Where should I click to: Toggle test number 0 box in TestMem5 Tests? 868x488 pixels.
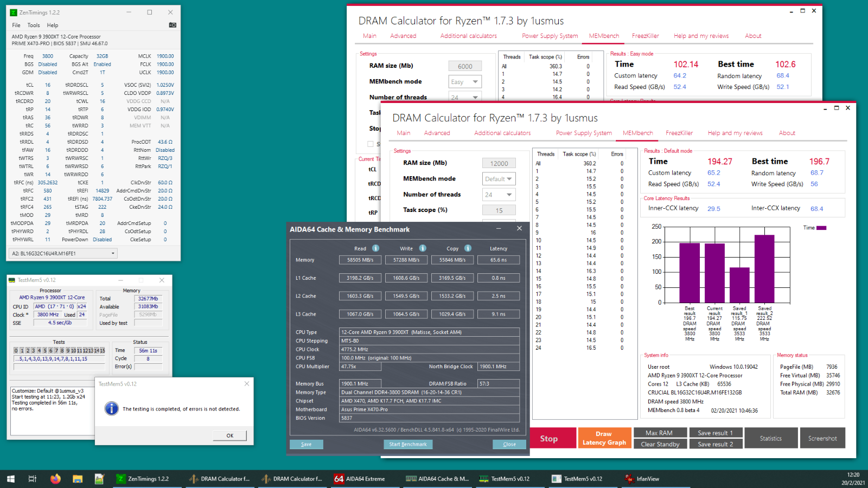(x=16, y=351)
